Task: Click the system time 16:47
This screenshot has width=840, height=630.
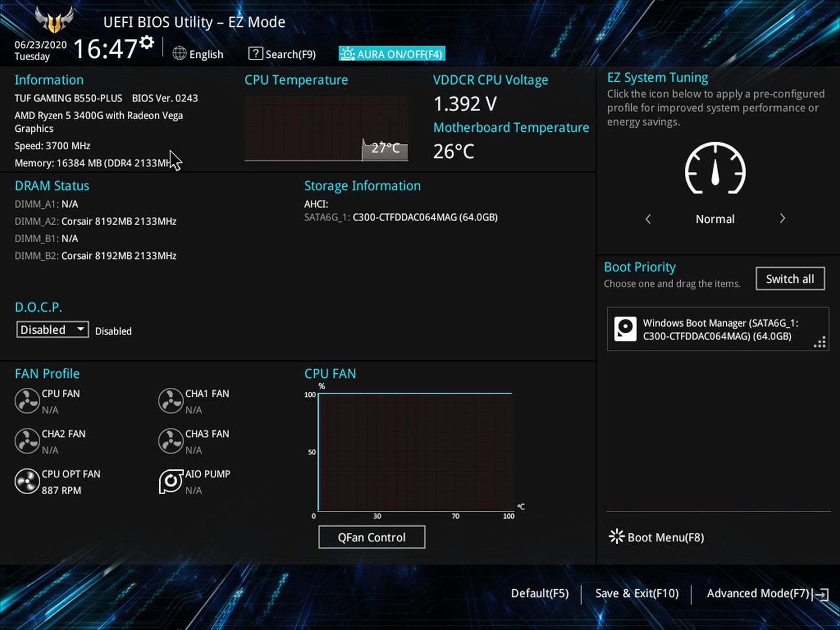Action: click(x=105, y=49)
